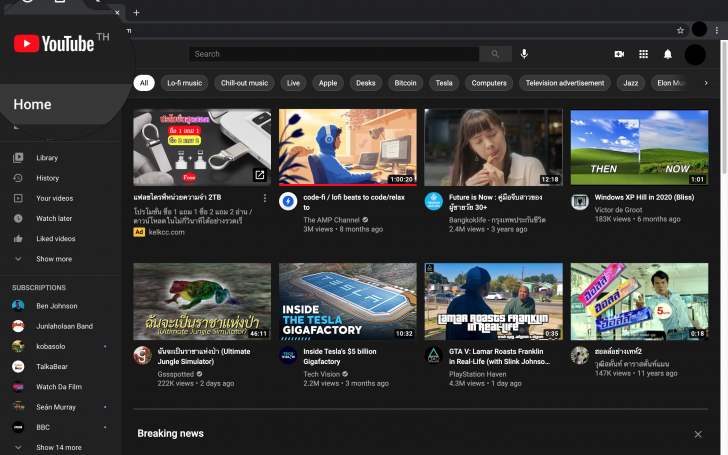Play Windows XP Hill Bliss thumbnail
This screenshot has height=455, width=728.
(639, 147)
